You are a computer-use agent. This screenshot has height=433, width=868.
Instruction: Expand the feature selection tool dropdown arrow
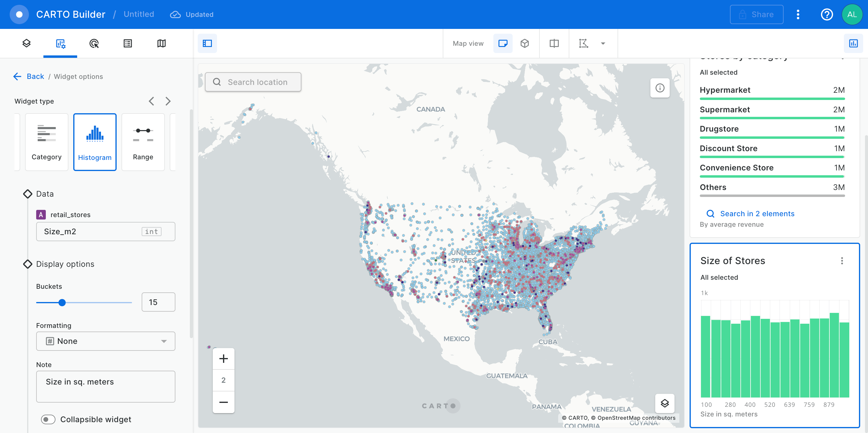[603, 43]
